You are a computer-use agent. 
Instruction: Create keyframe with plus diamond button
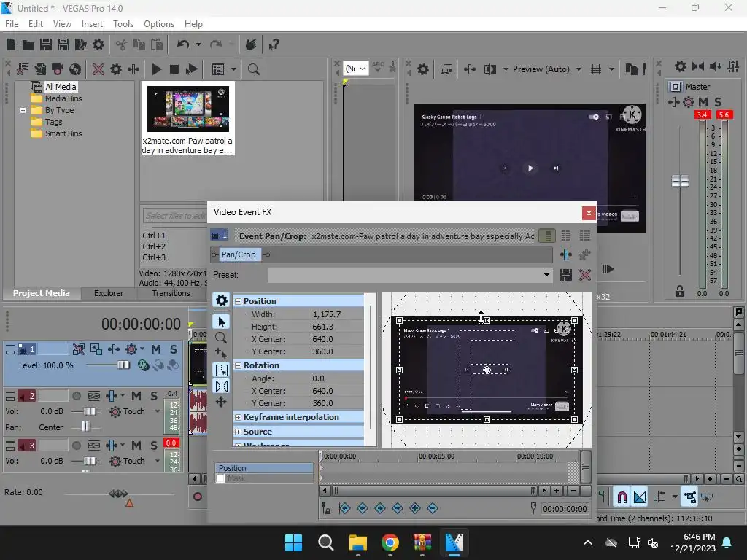click(415, 508)
